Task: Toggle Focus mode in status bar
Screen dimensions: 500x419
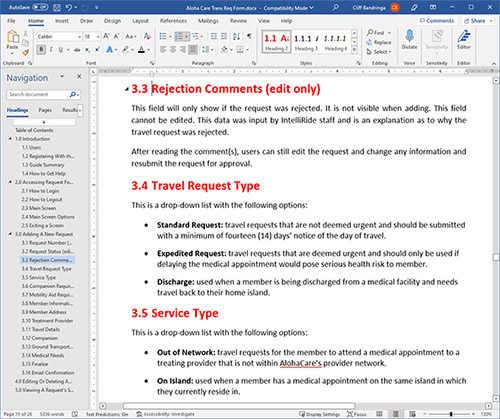Action: [x=357, y=414]
